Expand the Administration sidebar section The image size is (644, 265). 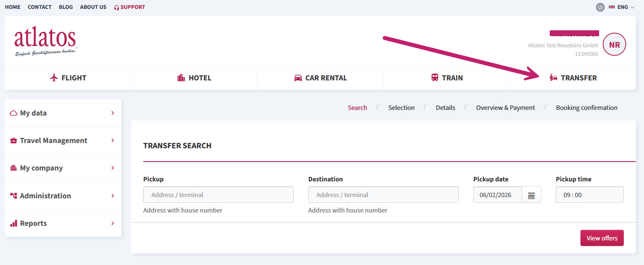click(x=63, y=196)
